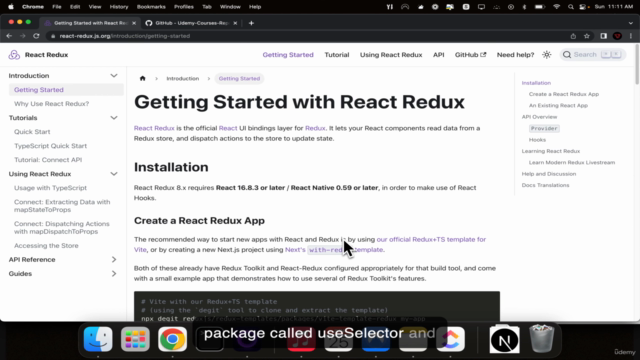
Task: Click the Redux+TS template for Vite link
Action: [x=431, y=240]
